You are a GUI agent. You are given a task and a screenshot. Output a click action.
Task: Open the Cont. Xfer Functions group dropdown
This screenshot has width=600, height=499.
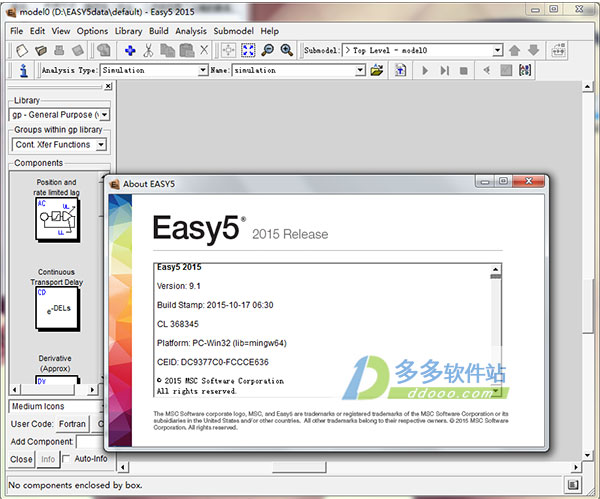point(101,145)
